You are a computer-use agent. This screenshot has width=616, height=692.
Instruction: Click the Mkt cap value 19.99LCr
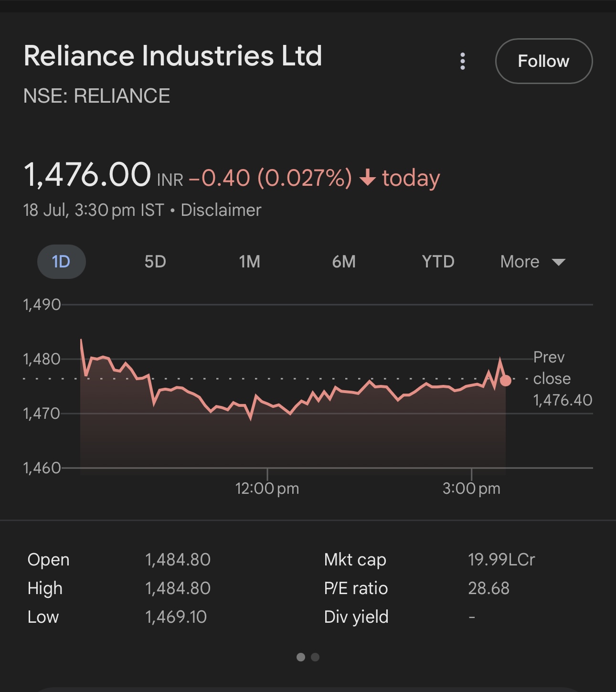click(x=501, y=560)
